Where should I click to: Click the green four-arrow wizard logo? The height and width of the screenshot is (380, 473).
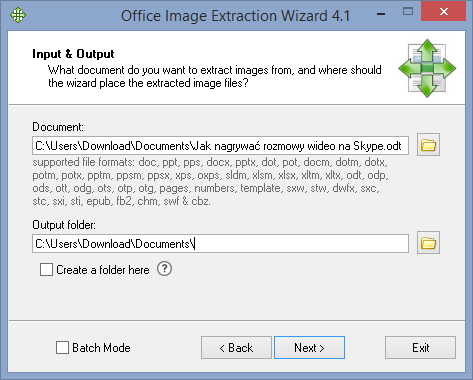click(x=427, y=68)
